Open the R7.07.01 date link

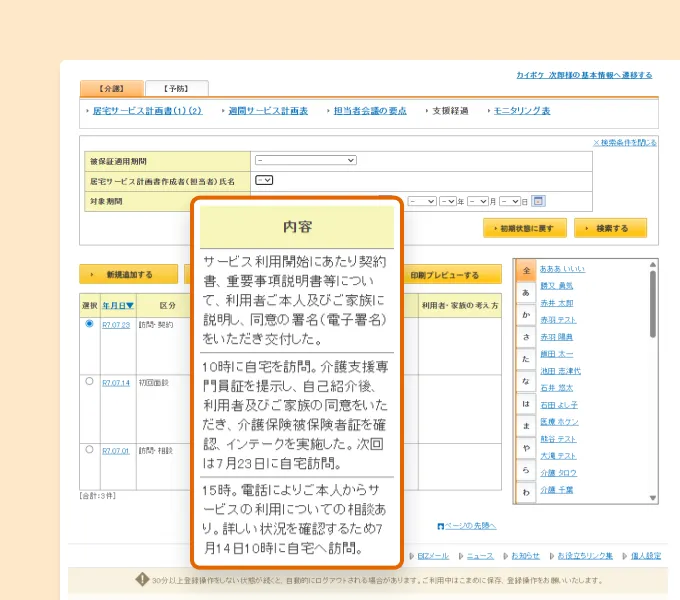pyautogui.click(x=116, y=451)
